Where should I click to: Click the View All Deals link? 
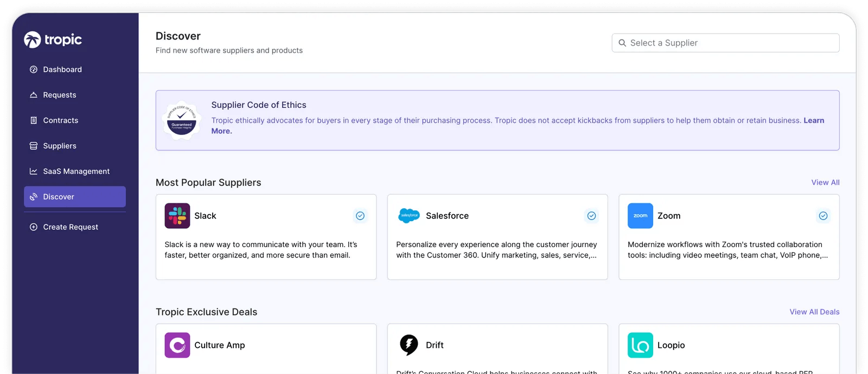pos(814,312)
